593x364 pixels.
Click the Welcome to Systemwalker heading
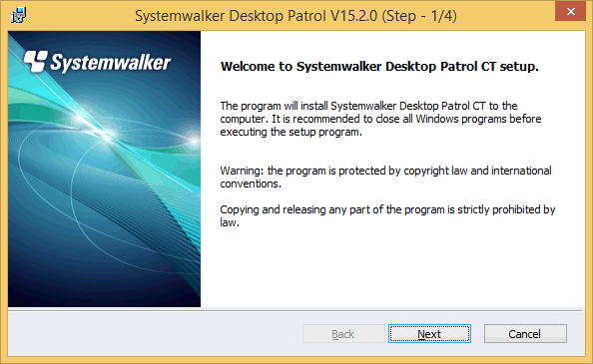point(379,67)
